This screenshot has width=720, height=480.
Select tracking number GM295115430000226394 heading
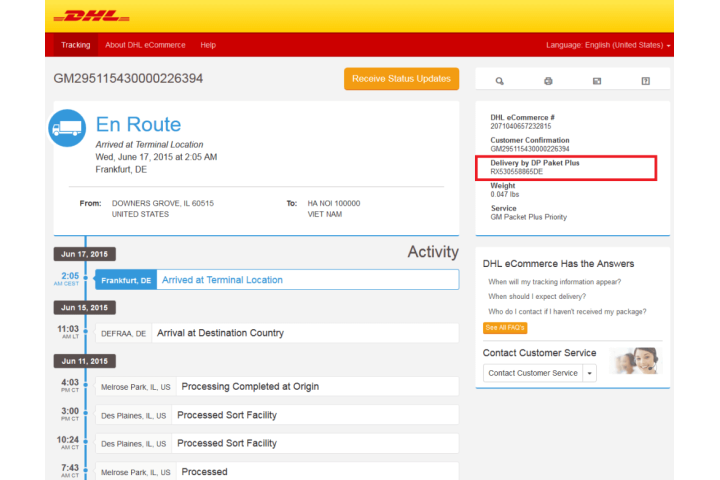click(x=128, y=79)
